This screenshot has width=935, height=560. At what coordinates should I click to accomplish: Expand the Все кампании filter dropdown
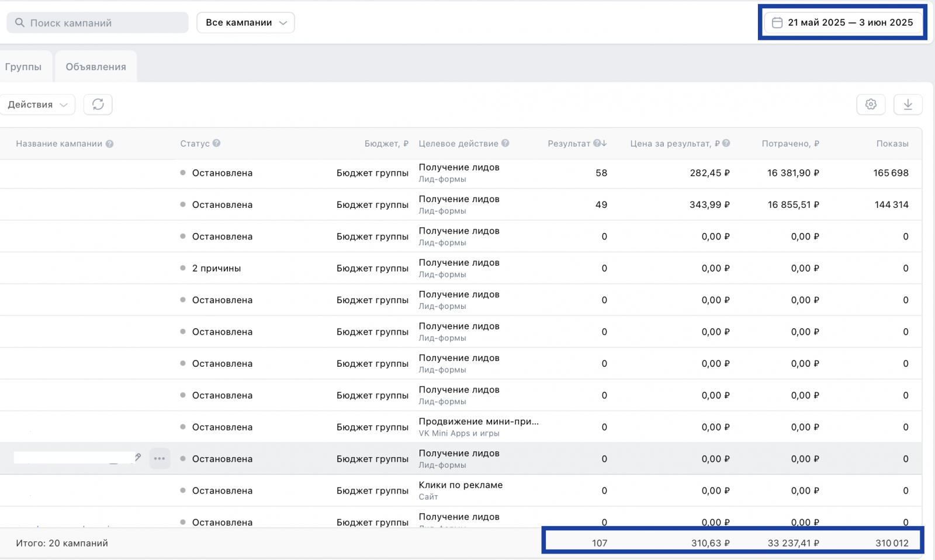[x=245, y=23]
